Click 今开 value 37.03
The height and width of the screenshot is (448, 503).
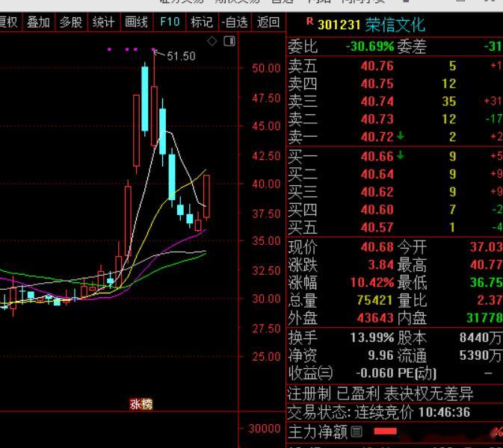point(487,247)
